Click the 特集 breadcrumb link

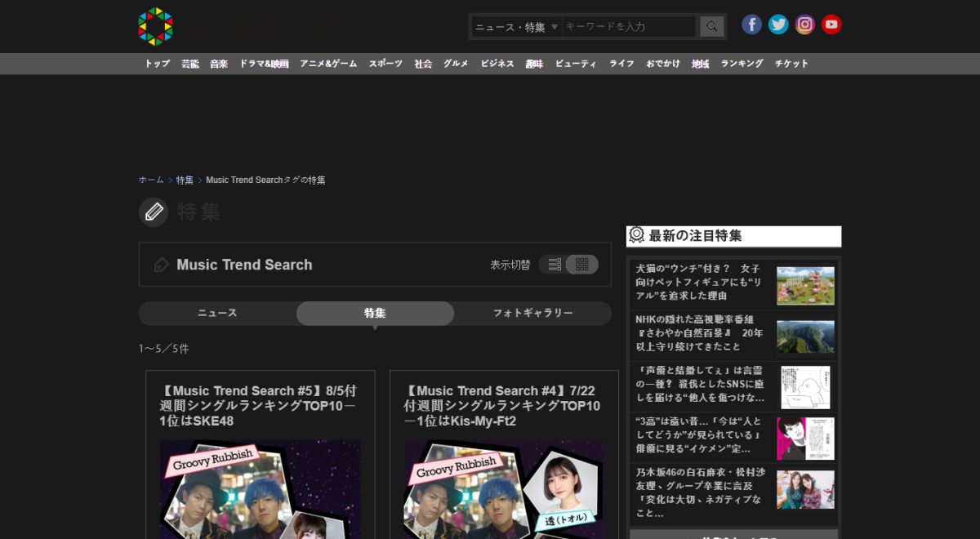tap(185, 180)
